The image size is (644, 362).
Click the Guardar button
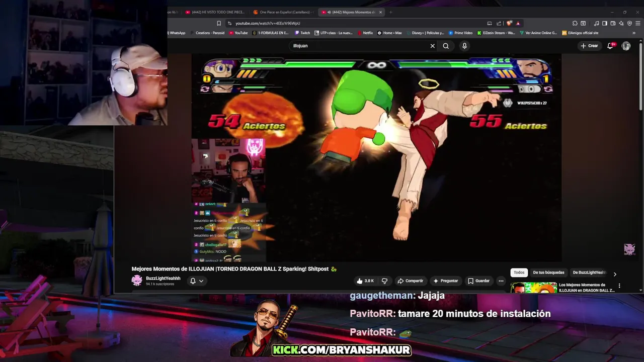(478, 281)
